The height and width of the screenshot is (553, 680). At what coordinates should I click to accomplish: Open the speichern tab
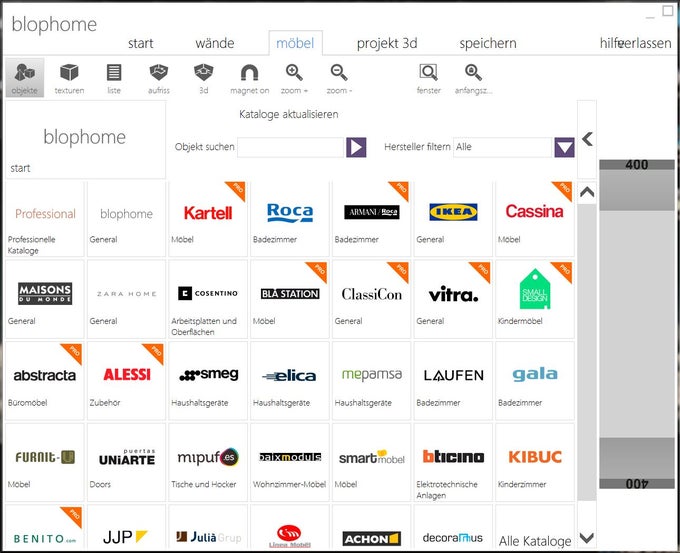[x=488, y=43]
